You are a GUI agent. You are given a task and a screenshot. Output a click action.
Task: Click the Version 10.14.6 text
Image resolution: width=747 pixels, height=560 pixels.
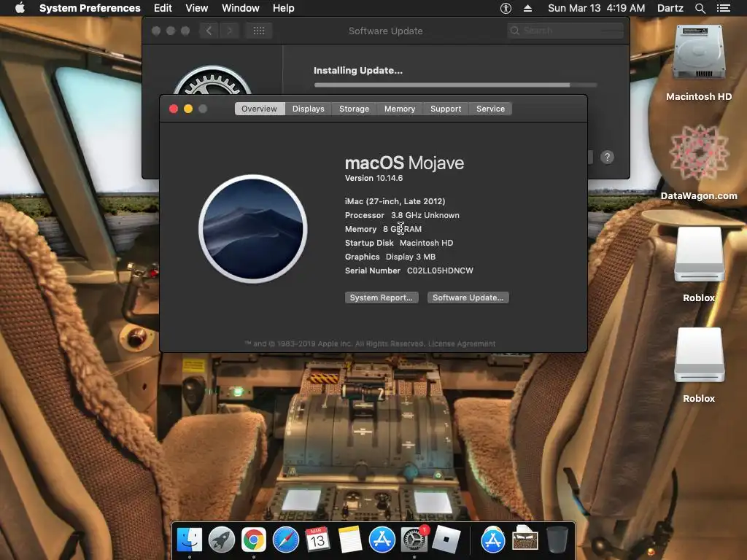click(373, 178)
